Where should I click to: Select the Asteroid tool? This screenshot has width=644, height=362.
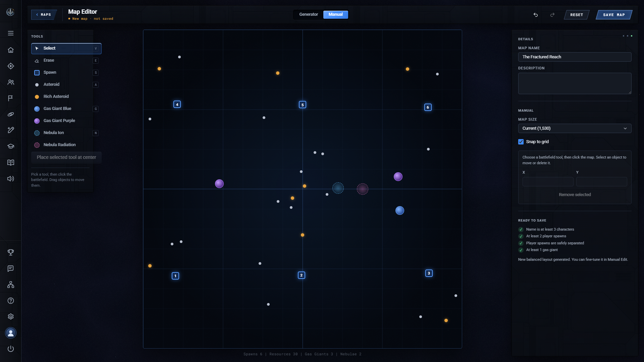[x=66, y=84]
